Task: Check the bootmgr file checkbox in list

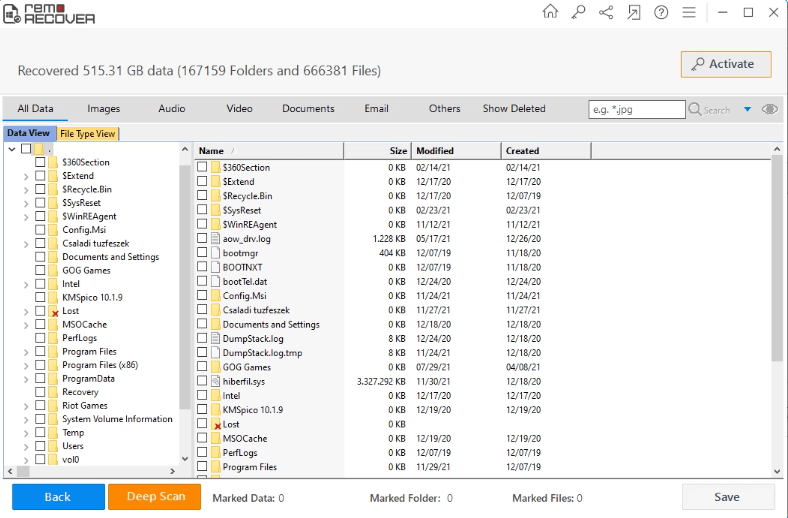Action: pyautogui.click(x=202, y=253)
